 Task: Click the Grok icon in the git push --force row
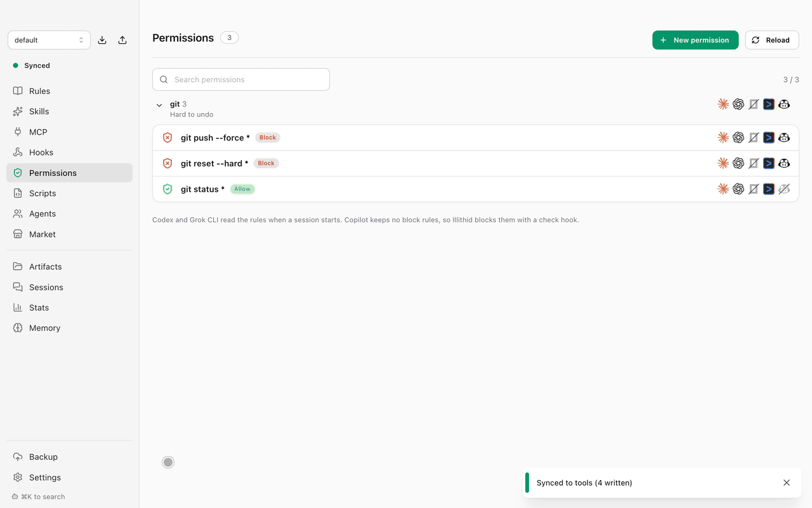click(754, 137)
